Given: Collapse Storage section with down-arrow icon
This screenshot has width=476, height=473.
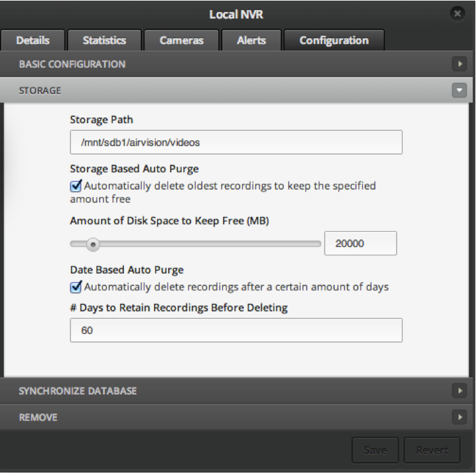Looking at the screenshot, I should point(459,91).
